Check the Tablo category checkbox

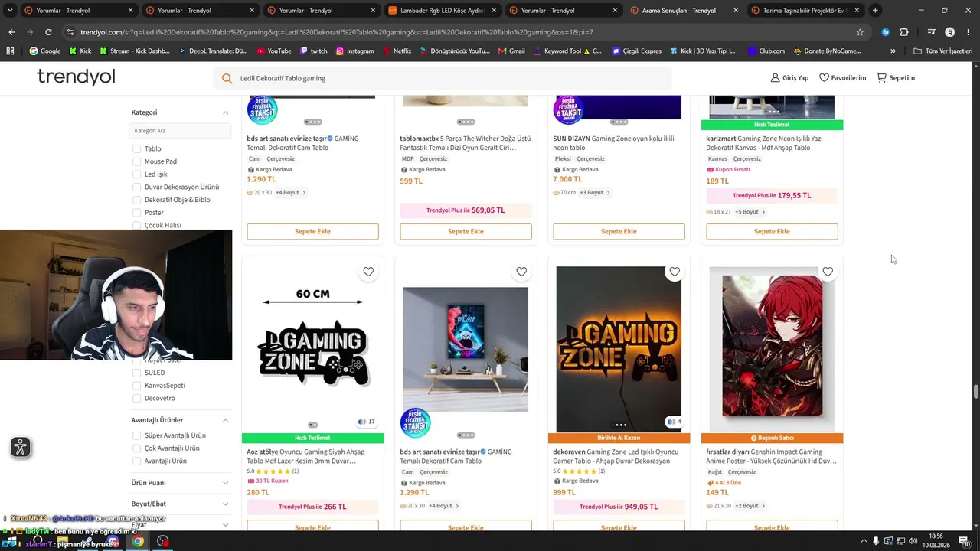pos(136,148)
